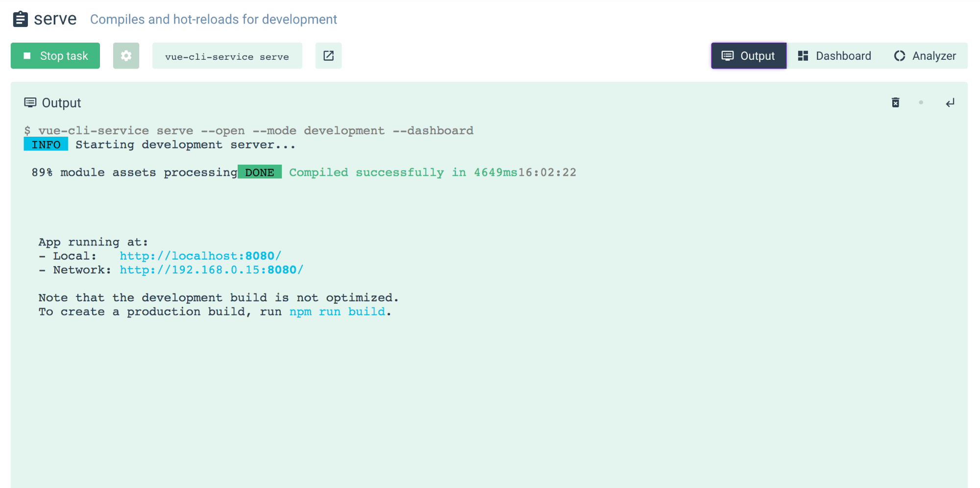
Task: Open the http://localhost:8080/ link
Action: 200,256
